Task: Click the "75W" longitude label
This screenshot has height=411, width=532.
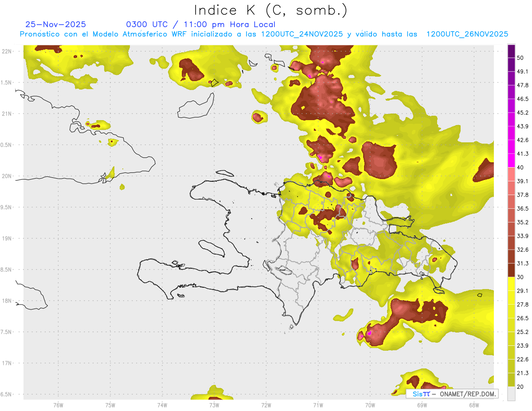Action: coord(110,405)
